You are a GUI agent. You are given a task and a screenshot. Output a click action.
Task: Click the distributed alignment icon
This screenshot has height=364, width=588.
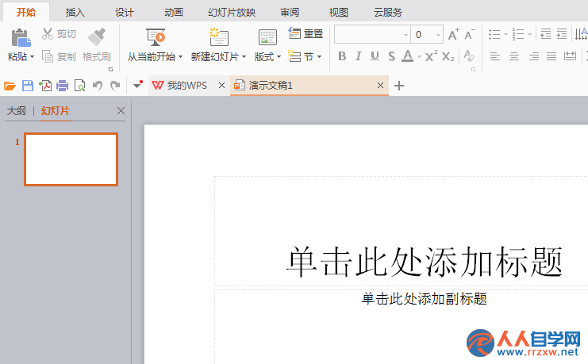click(x=570, y=56)
